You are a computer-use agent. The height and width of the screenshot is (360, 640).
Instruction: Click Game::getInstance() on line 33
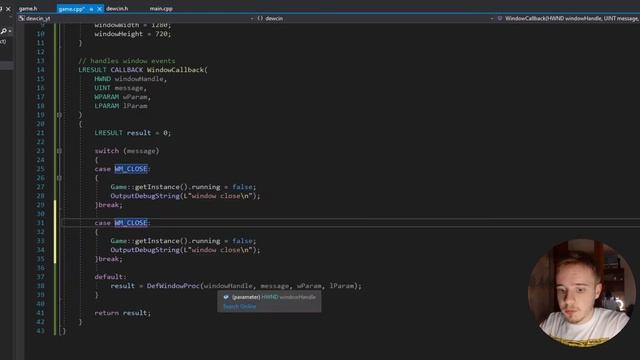coord(149,241)
